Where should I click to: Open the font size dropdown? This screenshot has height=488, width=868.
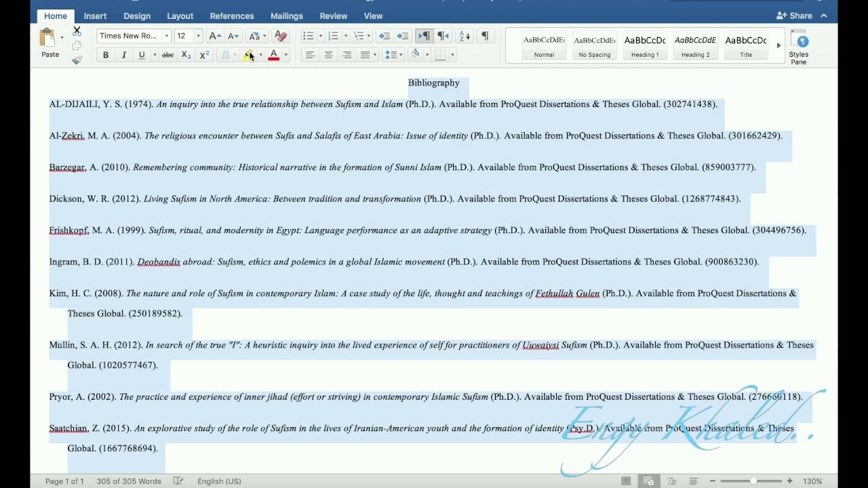coord(198,36)
